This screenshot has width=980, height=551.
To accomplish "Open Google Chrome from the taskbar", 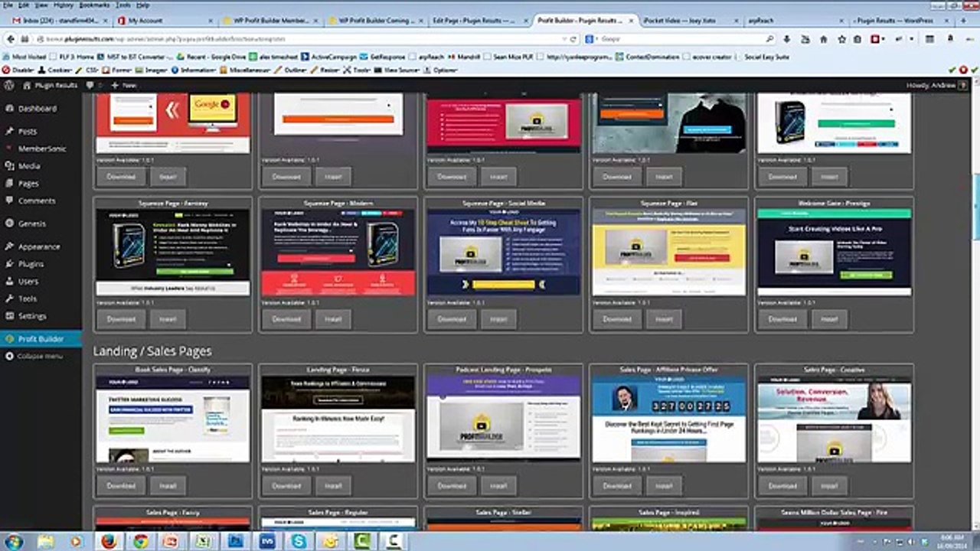I will (140, 541).
